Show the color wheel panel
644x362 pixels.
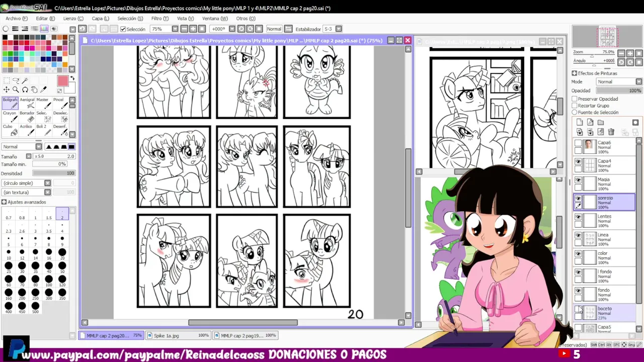coord(6,29)
